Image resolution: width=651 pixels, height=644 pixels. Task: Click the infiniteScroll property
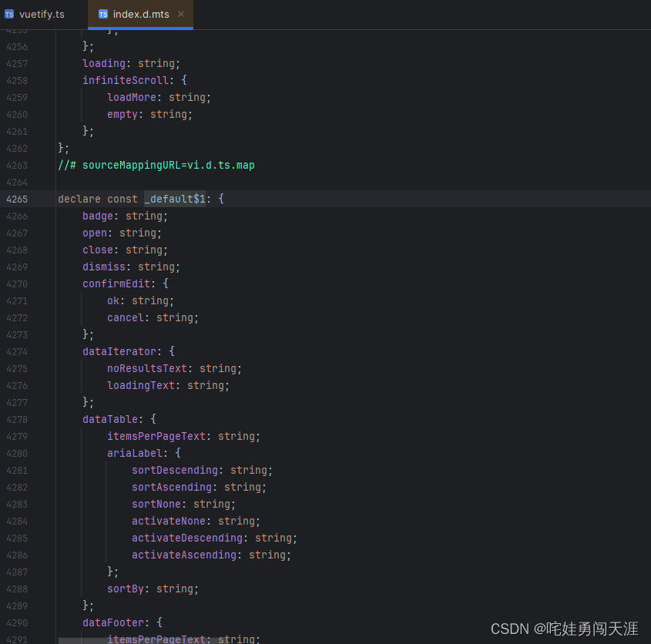pyautogui.click(x=126, y=80)
